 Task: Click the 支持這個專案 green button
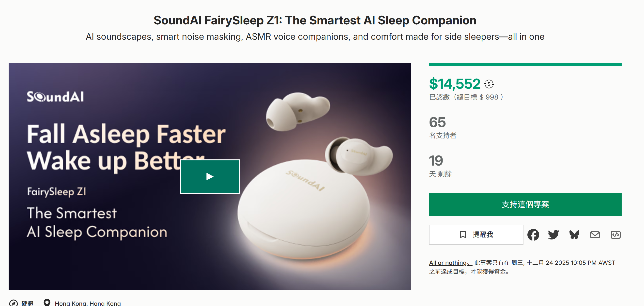click(x=525, y=204)
